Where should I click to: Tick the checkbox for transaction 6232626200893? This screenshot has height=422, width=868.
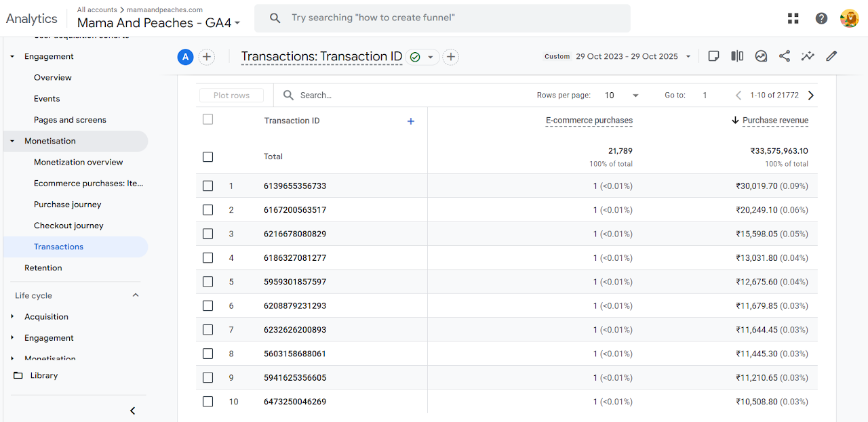208,330
